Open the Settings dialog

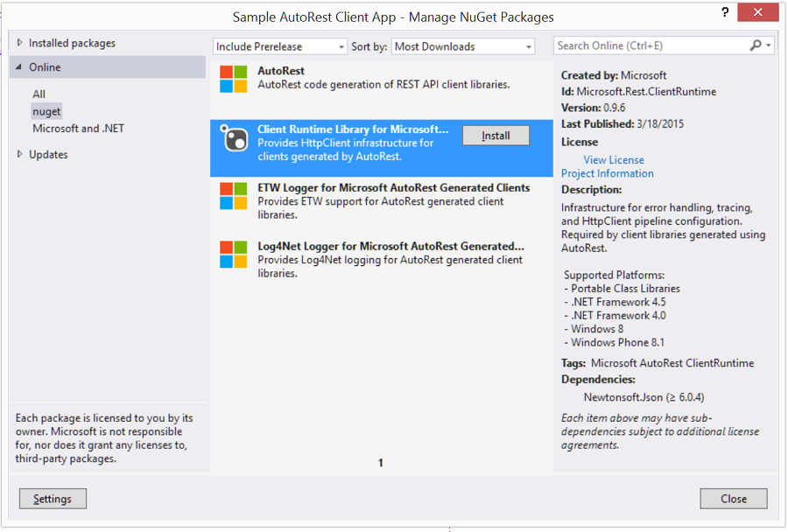[x=53, y=499]
